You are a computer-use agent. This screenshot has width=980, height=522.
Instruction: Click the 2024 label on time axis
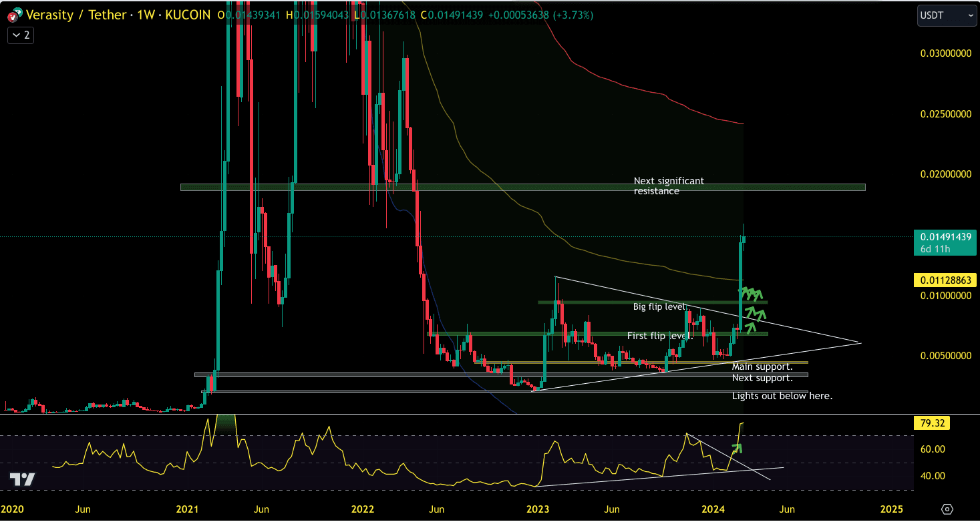pos(713,509)
